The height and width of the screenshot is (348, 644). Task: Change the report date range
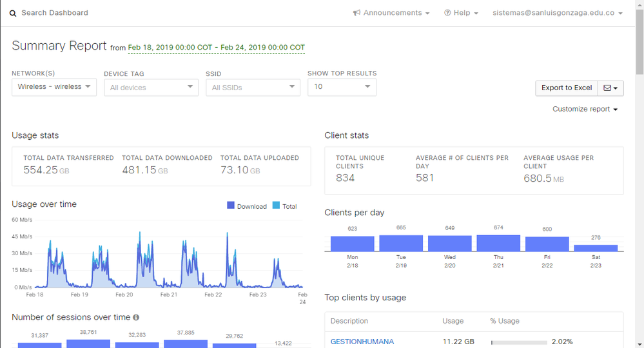pyautogui.click(x=216, y=48)
